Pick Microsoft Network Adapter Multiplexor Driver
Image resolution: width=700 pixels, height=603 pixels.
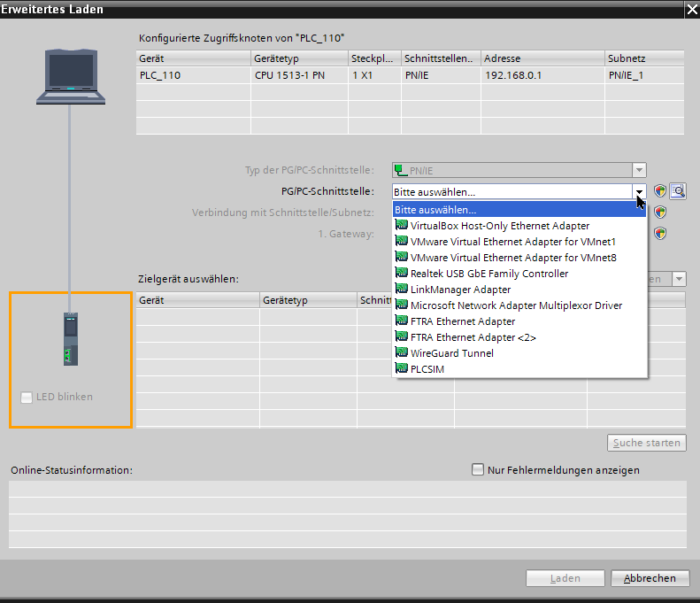click(x=516, y=305)
